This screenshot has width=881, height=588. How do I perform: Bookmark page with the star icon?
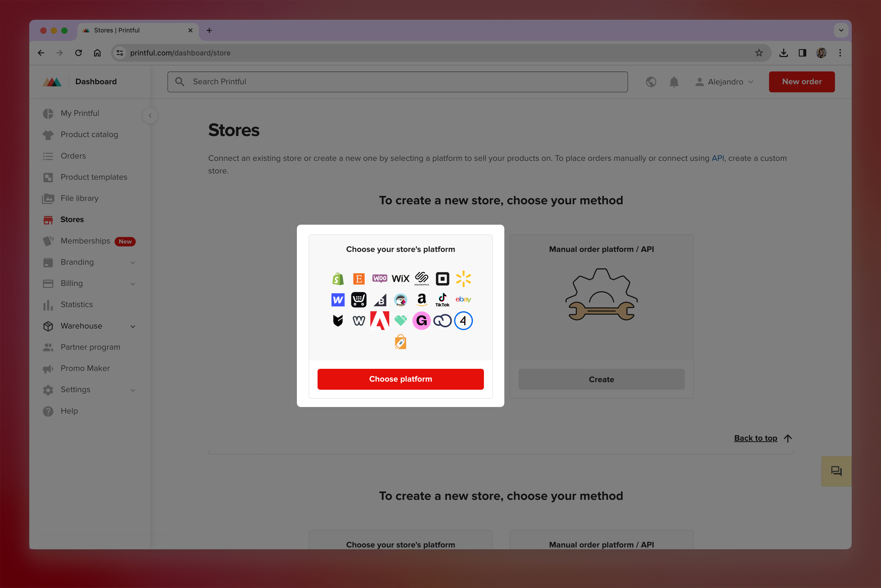click(x=759, y=53)
